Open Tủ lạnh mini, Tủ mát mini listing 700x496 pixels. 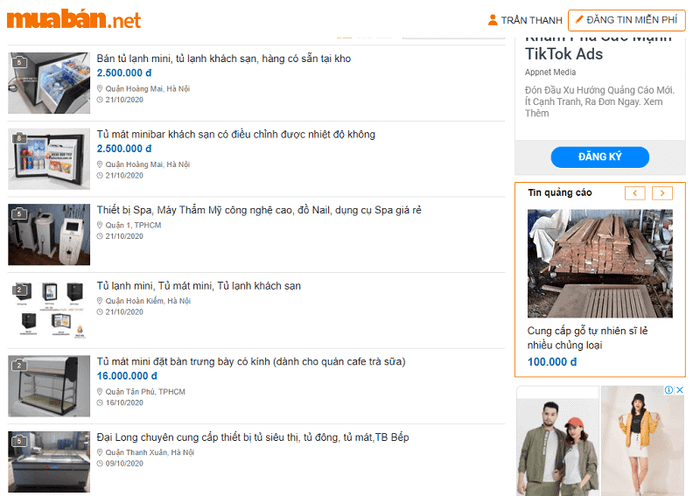pyautogui.click(x=199, y=286)
